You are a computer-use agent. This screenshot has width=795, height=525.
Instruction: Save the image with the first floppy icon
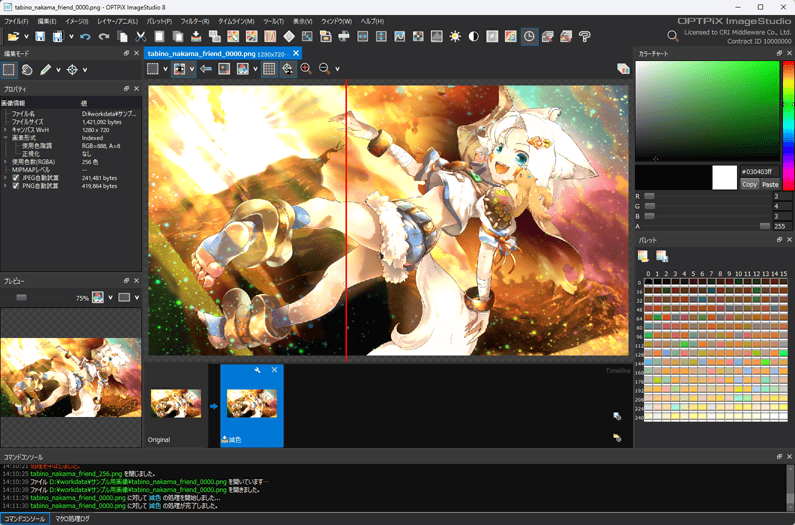point(40,37)
